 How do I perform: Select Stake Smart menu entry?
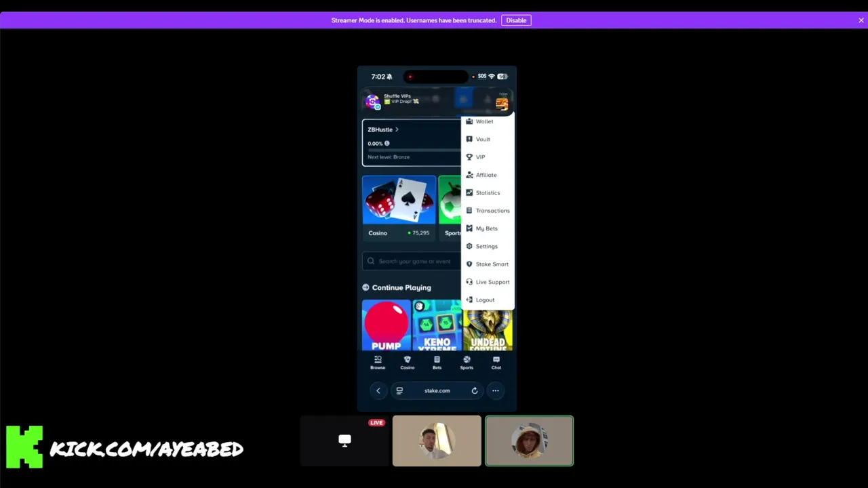click(488, 264)
